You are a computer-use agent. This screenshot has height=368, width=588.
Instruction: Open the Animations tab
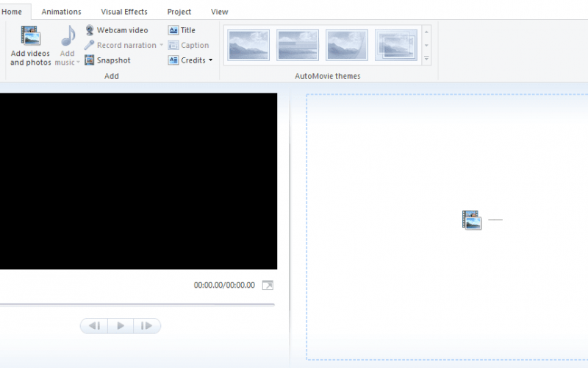[x=61, y=12]
